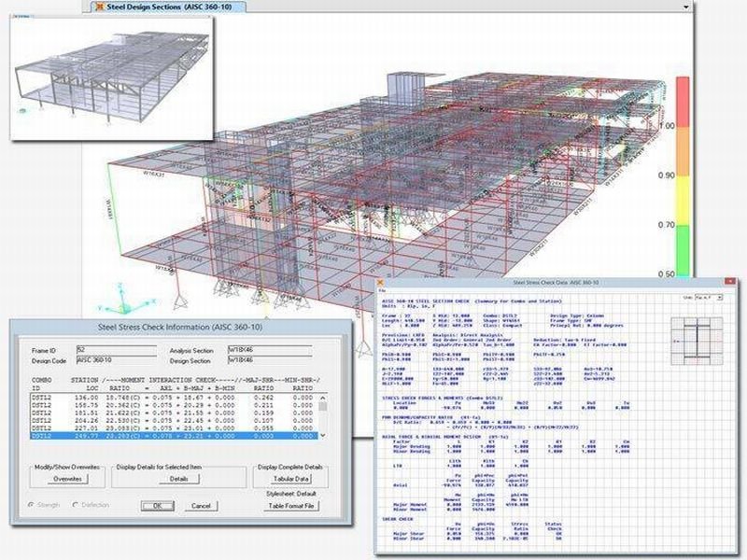
Task: Click the Overwrites button
Action: [x=65, y=478]
